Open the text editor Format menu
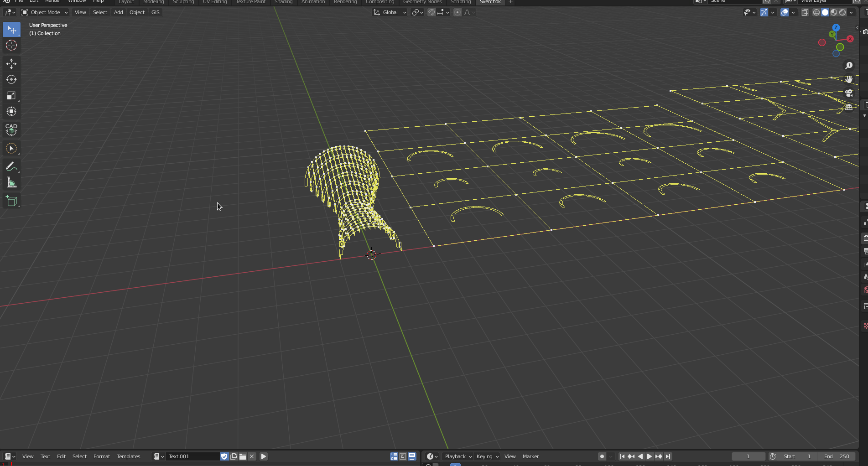The height and width of the screenshot is (466, 868). [x=102, y=456]
